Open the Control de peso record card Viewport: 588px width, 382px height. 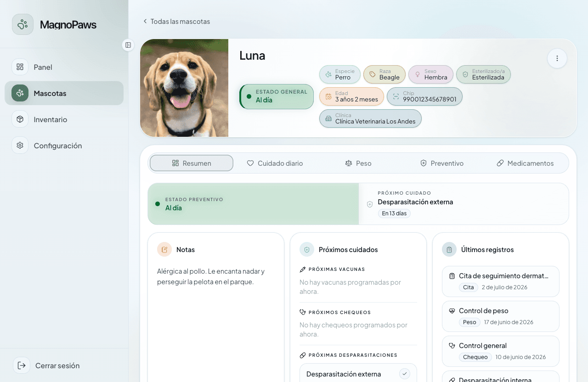point(501,316)
